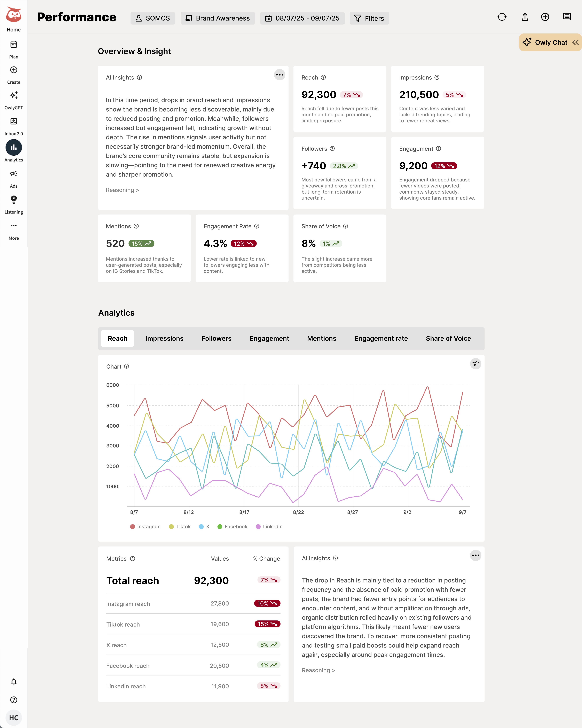Expand Reasoning under top AI Insights
The image size is (582, 728).
122,190
